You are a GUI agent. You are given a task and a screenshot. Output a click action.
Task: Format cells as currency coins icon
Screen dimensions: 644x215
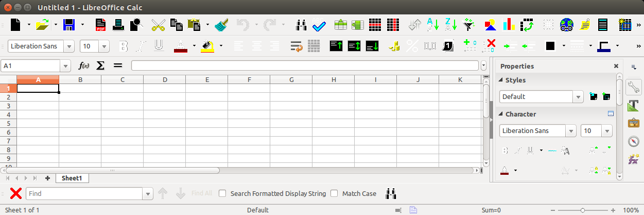click(x=394, y=46)
